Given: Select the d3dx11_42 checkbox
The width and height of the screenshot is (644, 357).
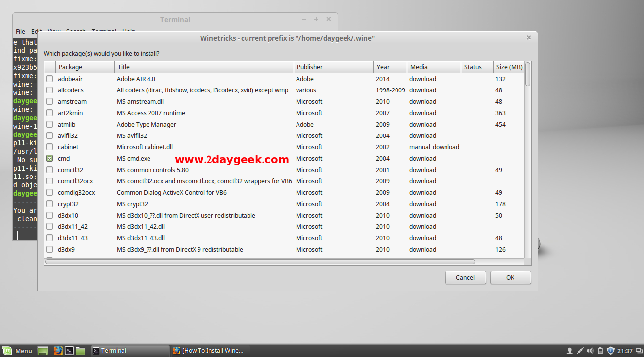Looking at the screenshot, I should coord(50,226).
